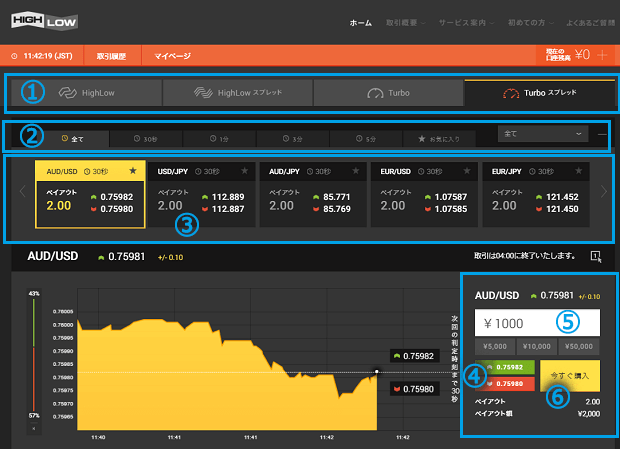The height and width of the screenshot is (449, 620).
Task: Filter options by 1分
Action: pyautogui.click(x=219, y=139)
